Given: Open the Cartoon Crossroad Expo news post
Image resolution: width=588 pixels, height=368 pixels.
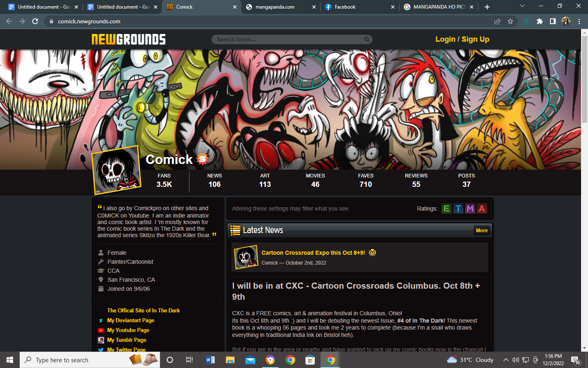Looking at the screenshot, I should pos(313,253).
